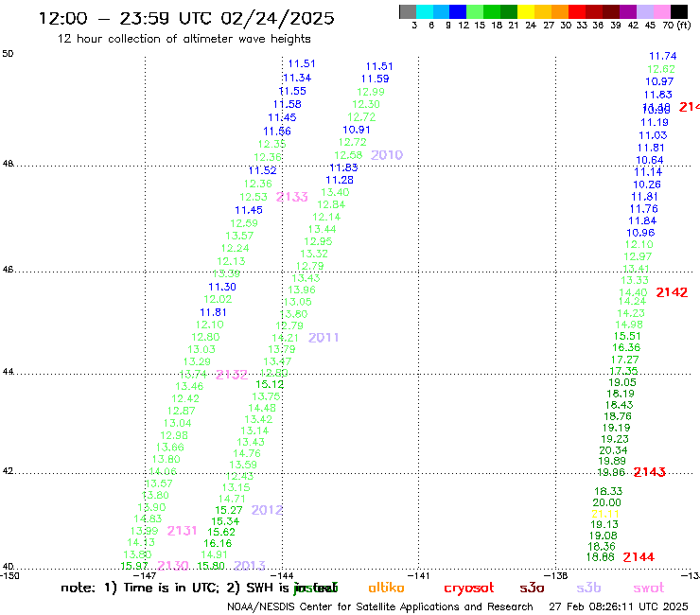
Task: Click the wave height value '12.53'
Action: point(254,197)
